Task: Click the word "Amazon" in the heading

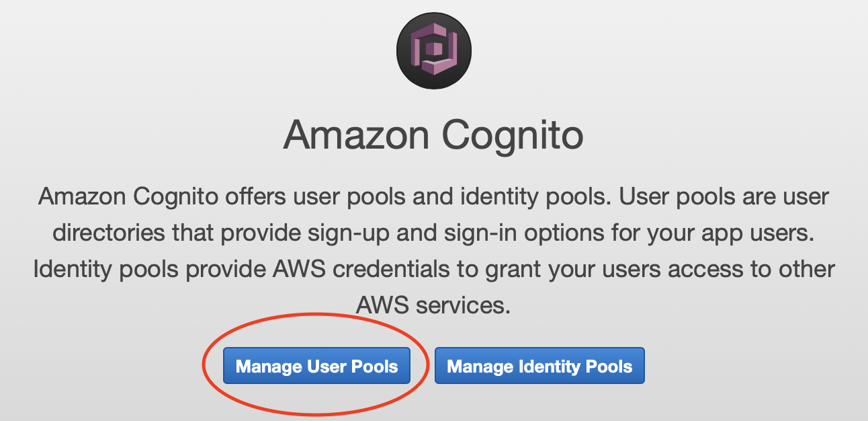Action: [x=357, y=135]
